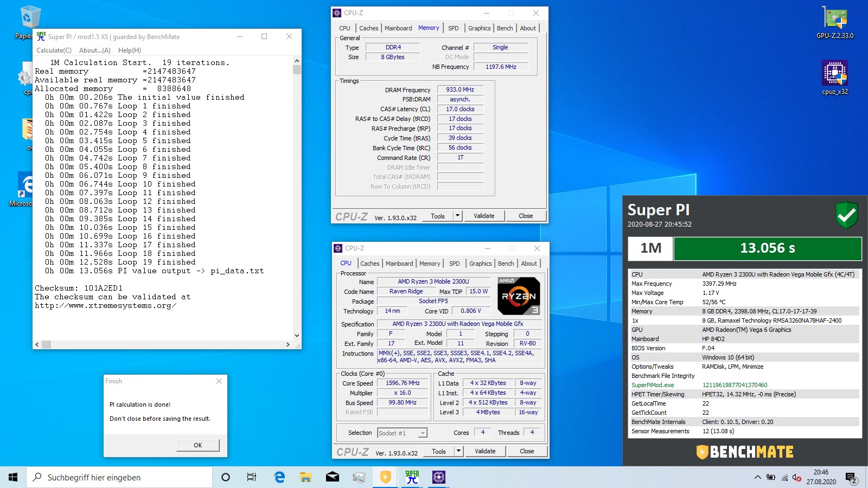Click CAS# Latency 17.0 clocks field
Screen dimensions: 868x488
pyautogui.click(x=460, y=109)
